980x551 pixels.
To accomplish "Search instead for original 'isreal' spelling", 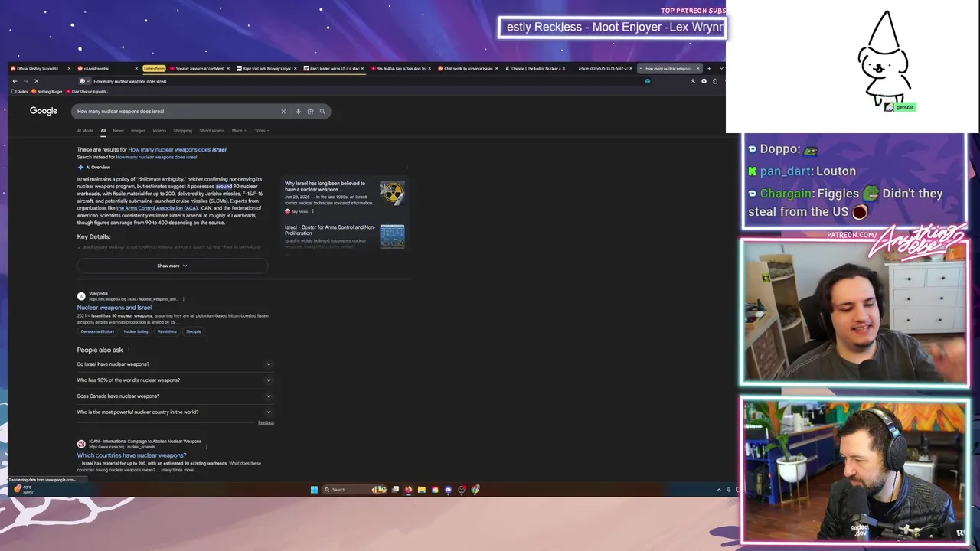I will coord(156,158).
